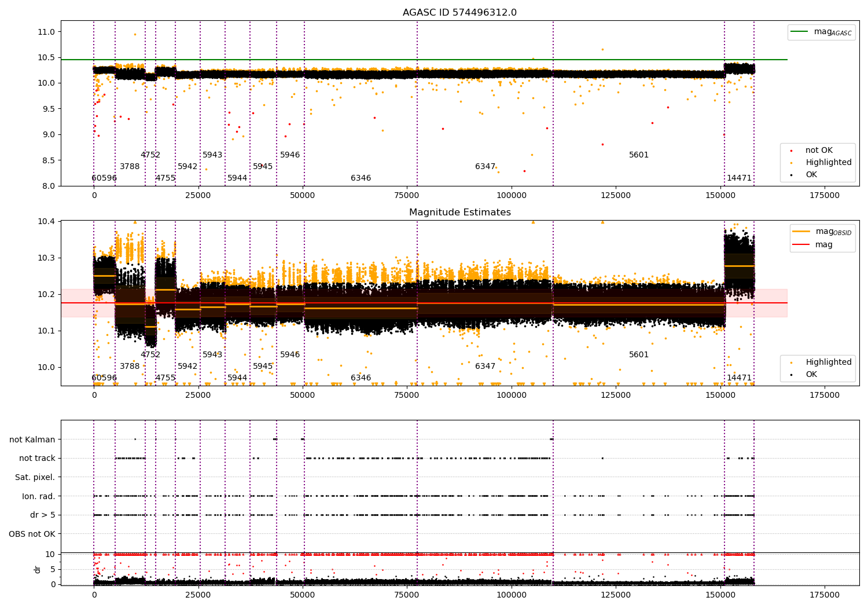Click the '11.0' y-axis tick in top plot
The image size is (868, 608).
pyautogui.click(x=46, y=32)
